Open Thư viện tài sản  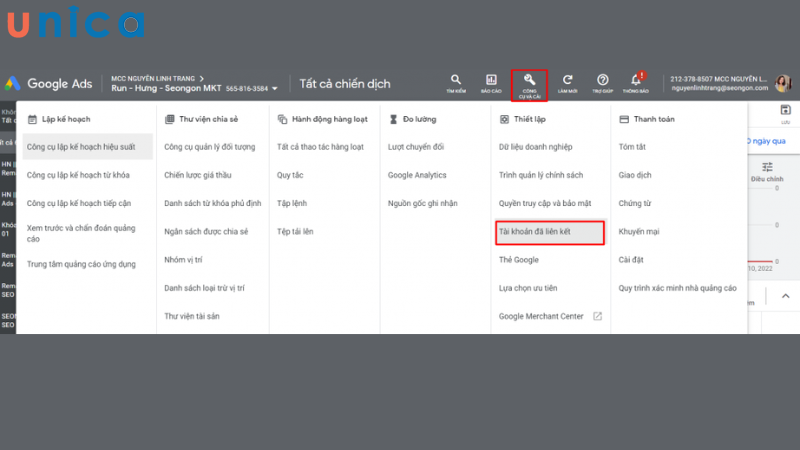[192, 316]
